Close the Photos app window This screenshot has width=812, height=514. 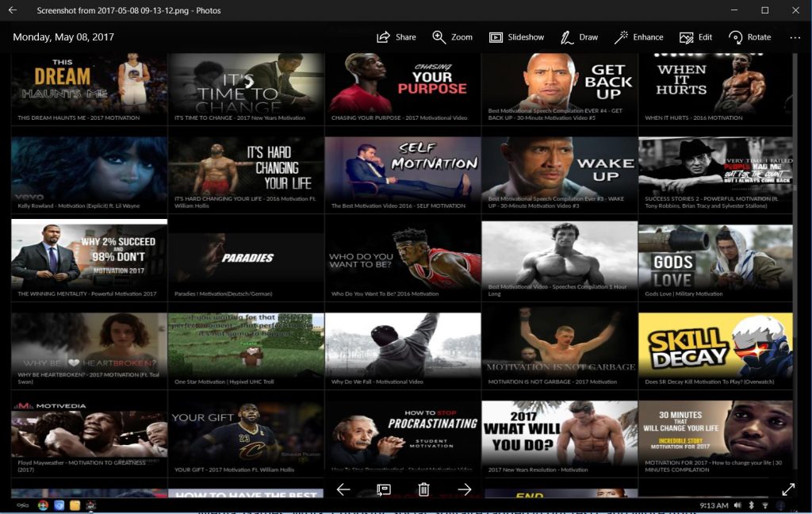point(795,10)
